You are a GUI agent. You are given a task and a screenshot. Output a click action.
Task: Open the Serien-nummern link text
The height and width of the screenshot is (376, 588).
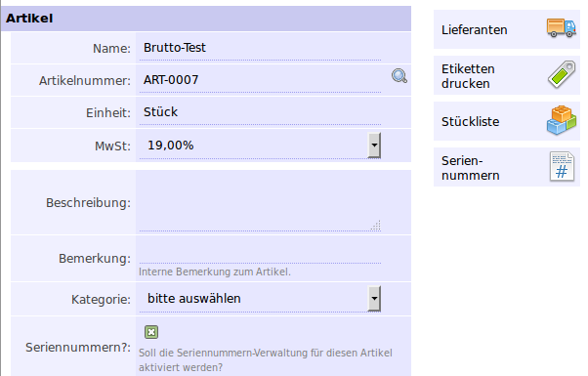tap(470, 168)
